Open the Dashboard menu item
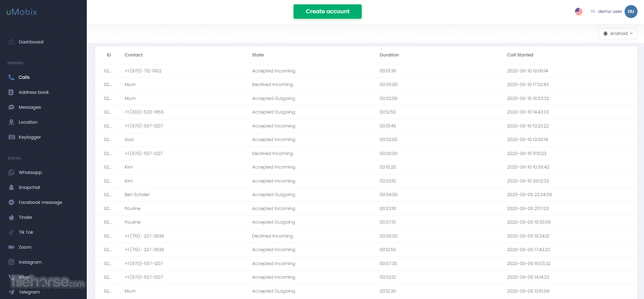 tap(31, 42)
